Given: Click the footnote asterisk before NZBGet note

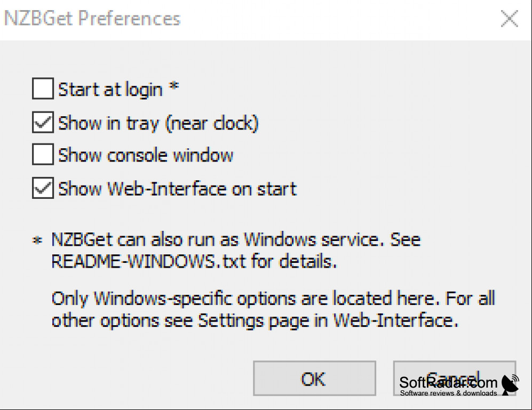Looking at the screenshot, I should click(x=37, y=240).
